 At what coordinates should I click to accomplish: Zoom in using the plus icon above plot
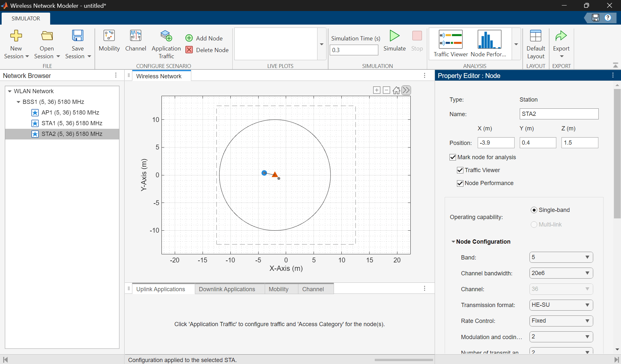(x=376, y=90)
